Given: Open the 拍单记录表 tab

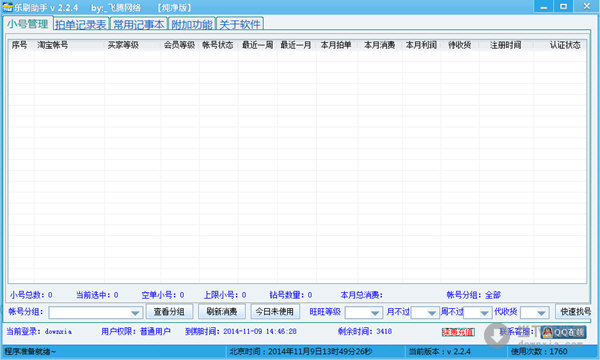Looking at the screenshot, I should [x=81, y=24].
